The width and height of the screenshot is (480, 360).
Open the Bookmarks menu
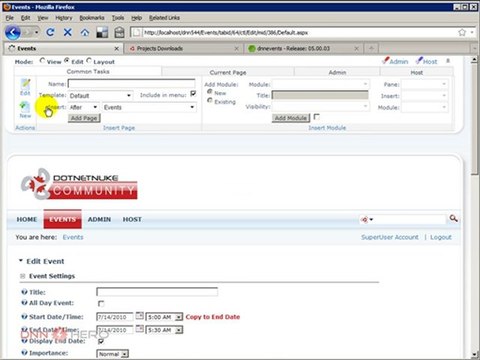[92, 18]
